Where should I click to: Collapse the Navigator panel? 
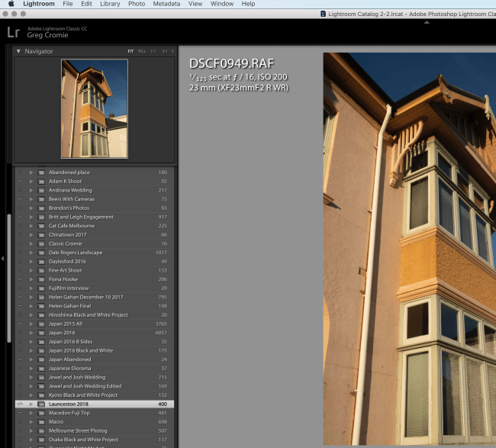point(18,51)
